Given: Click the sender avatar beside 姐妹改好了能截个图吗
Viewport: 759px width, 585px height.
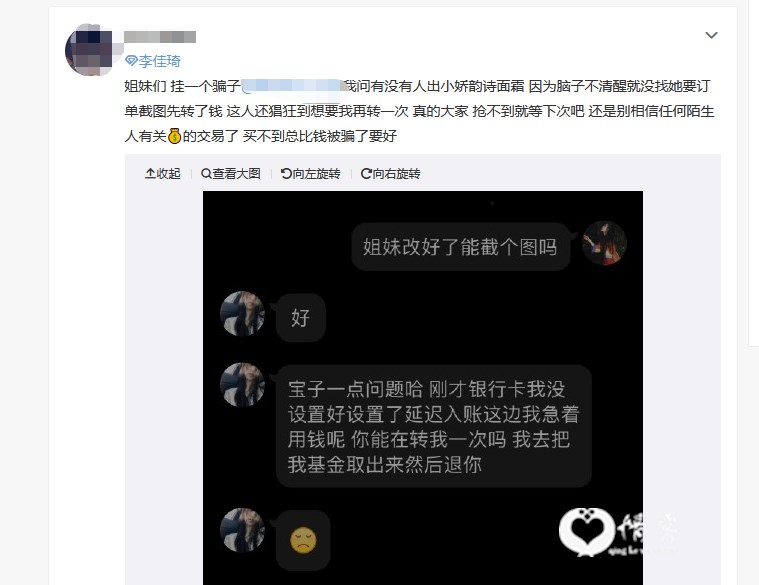Looking at the screenshot, I should pos(604,243).
